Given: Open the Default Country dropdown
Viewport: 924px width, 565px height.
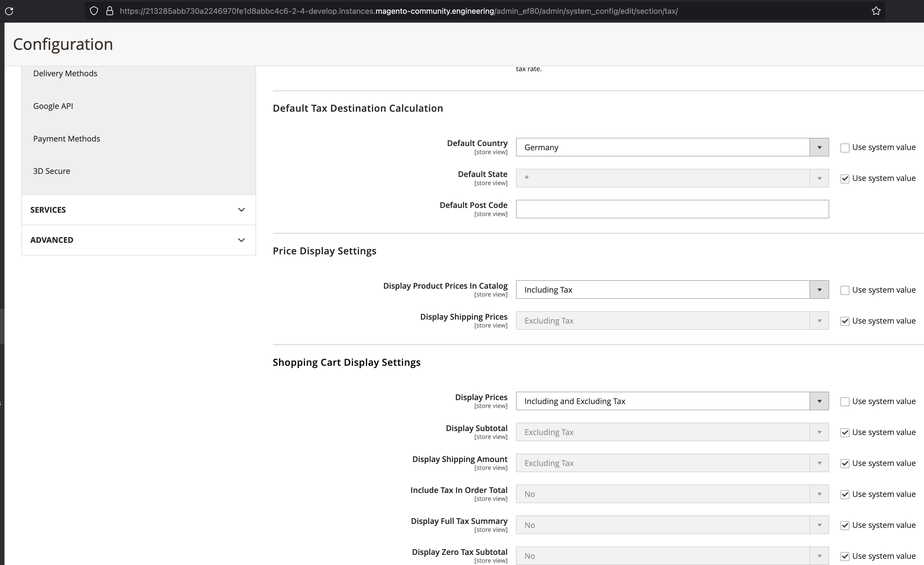Looking at the screenshot, I should 819,147.
